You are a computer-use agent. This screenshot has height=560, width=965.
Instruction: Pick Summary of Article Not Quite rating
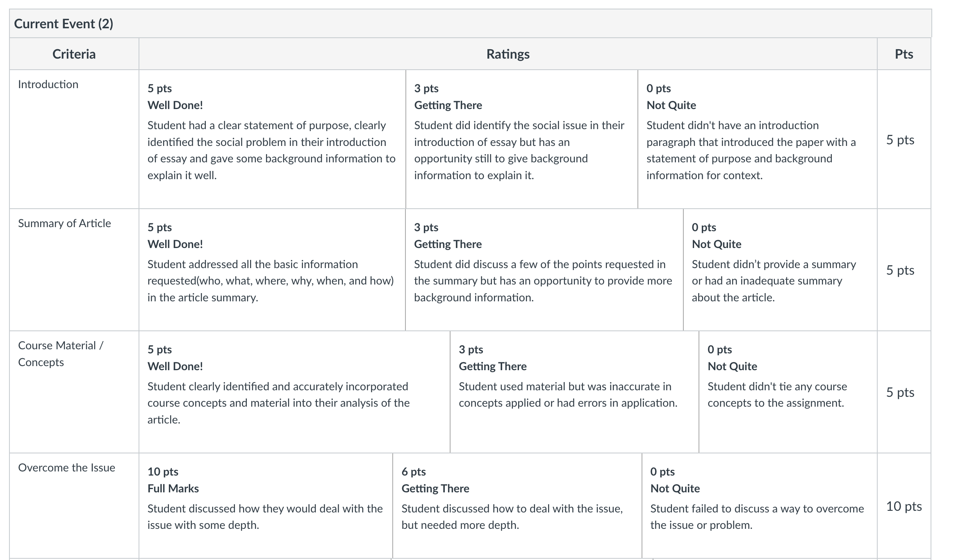click(x=780, y=270)
